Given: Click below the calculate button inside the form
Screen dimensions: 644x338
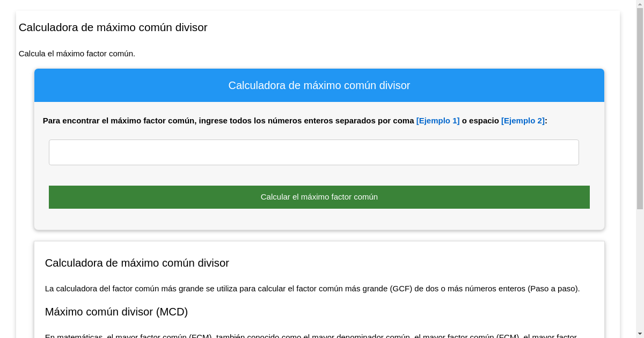Looking at the screenshot, I should 319,217.
